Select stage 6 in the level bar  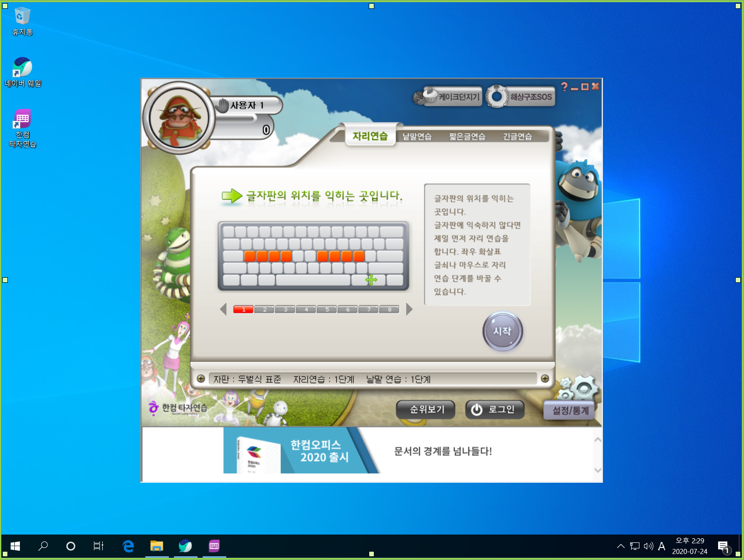348,310
